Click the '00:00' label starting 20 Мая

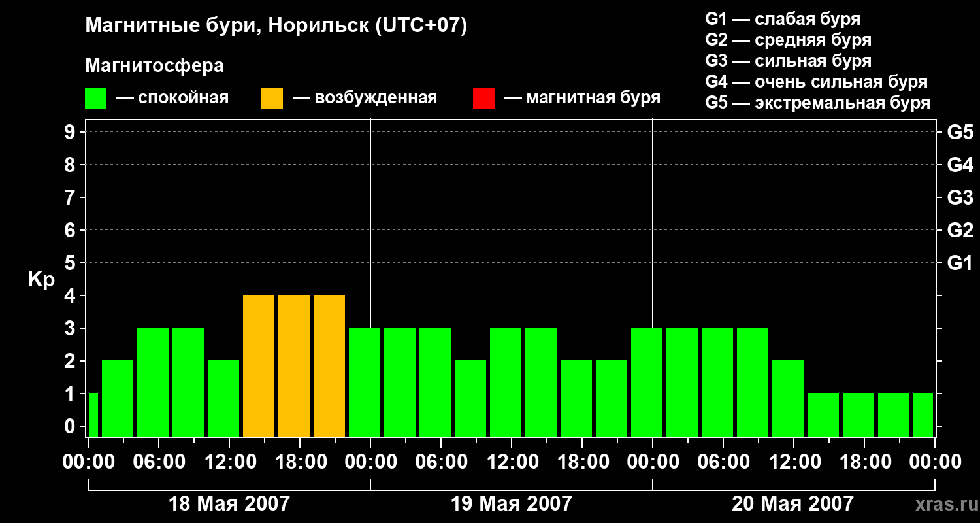[653, 462]
